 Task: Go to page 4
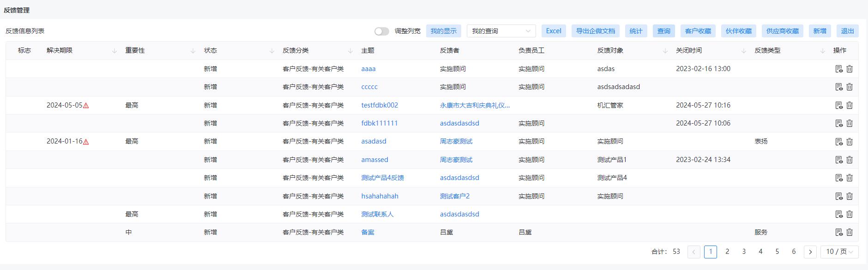pyautogui.click(x=760, y=252)
